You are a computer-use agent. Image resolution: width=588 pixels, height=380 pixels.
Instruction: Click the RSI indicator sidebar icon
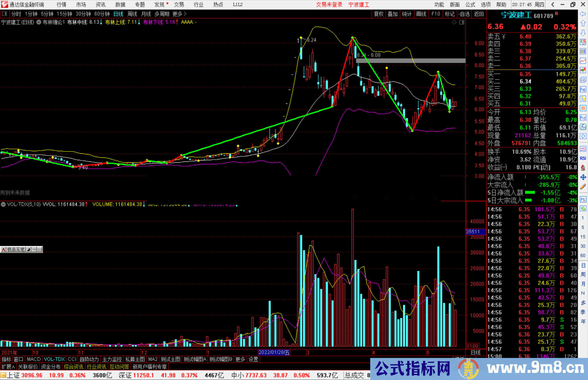tap(583, 158)
